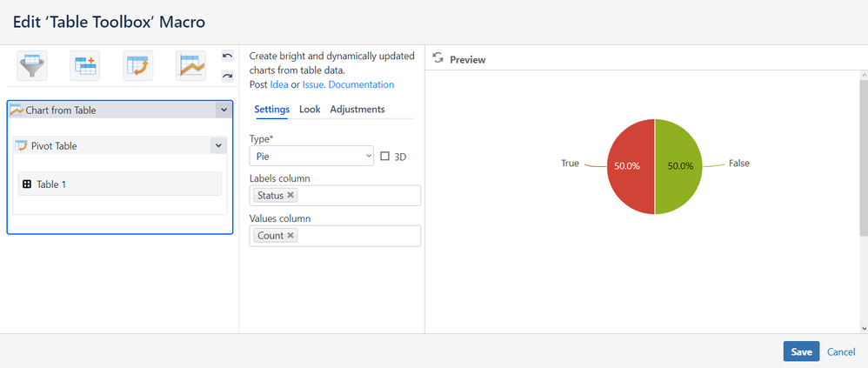
Task: Select the Table 1 item
Action: (120, 184)
